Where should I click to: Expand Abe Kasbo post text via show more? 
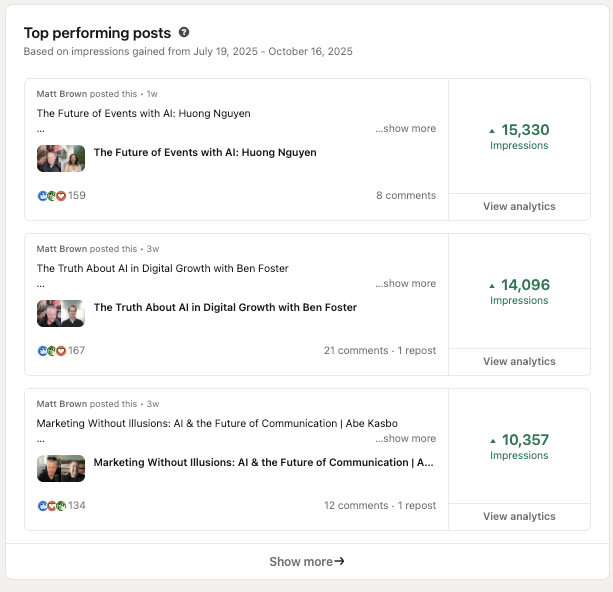coord(406,439)
